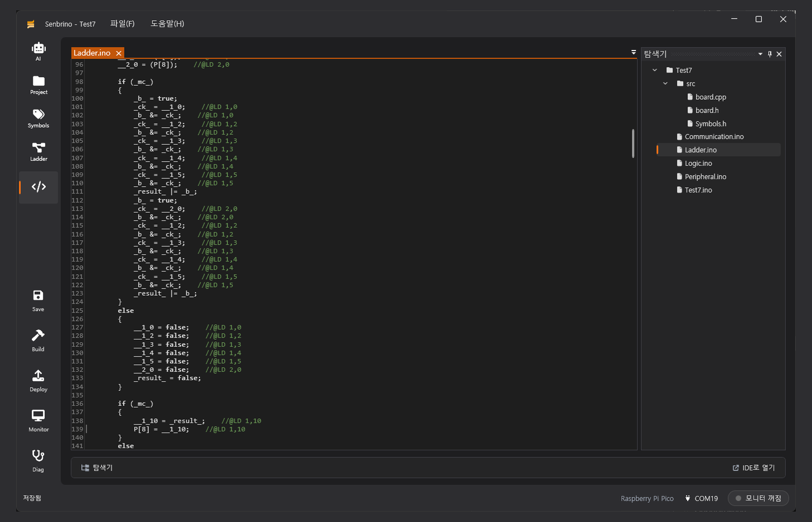
Task: Place cursor on line 133 _result_ = false
Action: 167,378
